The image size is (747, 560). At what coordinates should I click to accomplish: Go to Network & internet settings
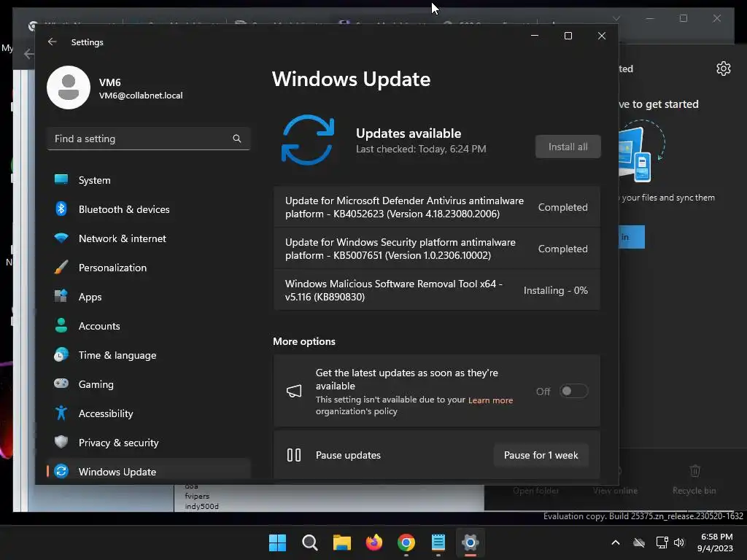coord(149,238)
